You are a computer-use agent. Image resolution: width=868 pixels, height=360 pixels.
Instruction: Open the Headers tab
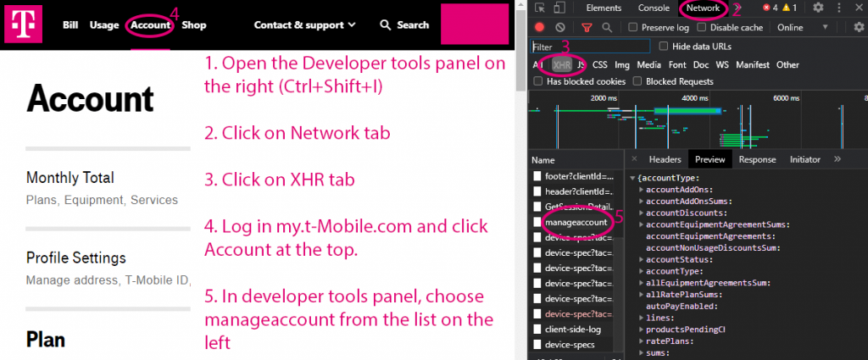(665, 159)
